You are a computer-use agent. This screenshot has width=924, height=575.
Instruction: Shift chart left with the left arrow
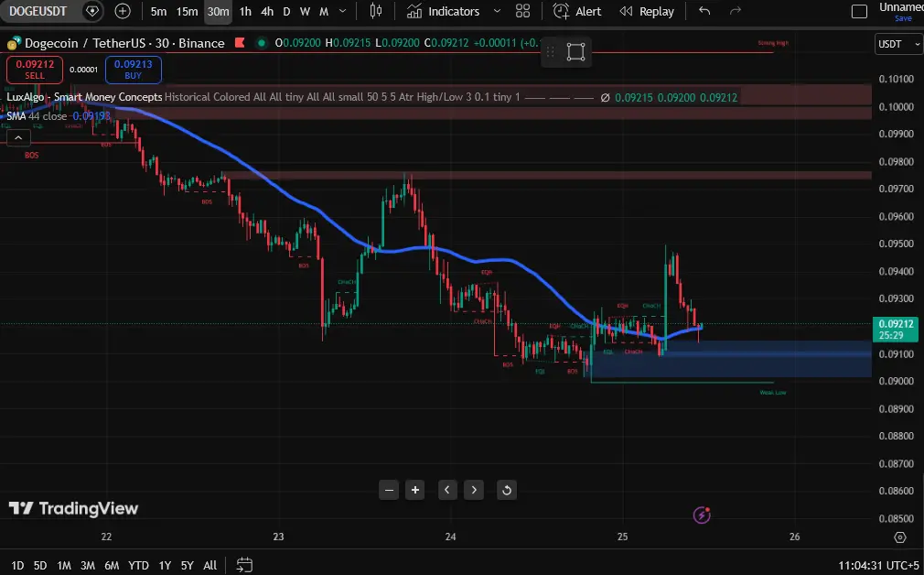coord(447,490)
